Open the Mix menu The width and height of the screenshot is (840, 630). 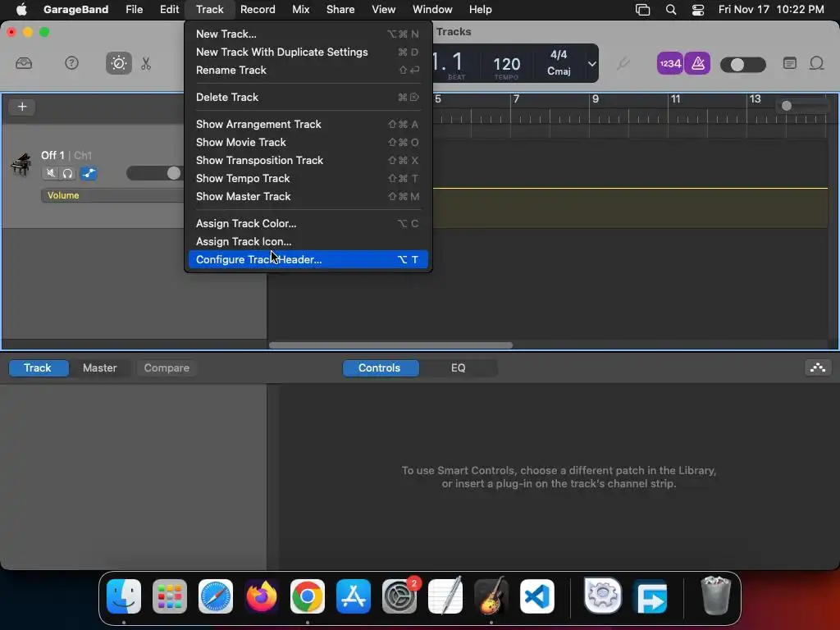pos(300,9)
